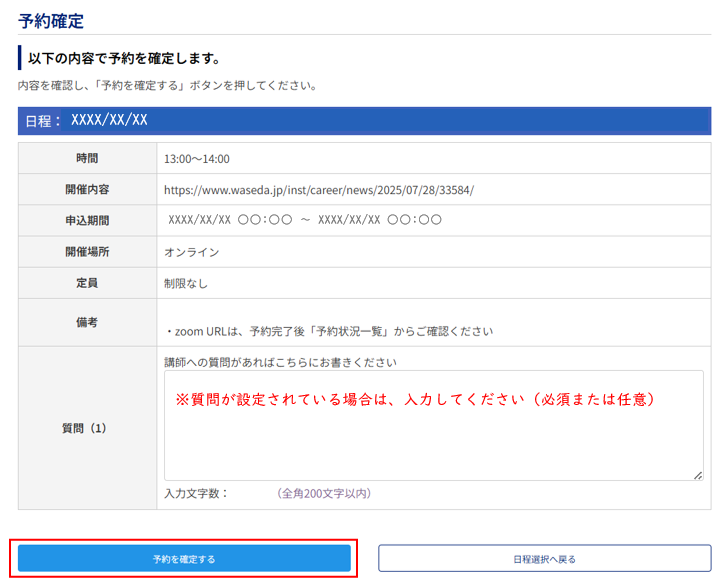724x586 pixels.
Task: Select the 時間 row header
Action: tap(87, 159)
